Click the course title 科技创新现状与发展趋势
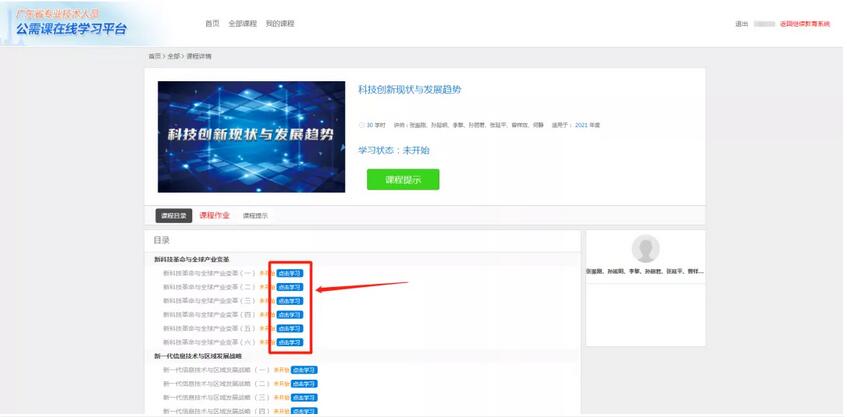The height and width of the screenshot is (417, 847). [410, 90]
